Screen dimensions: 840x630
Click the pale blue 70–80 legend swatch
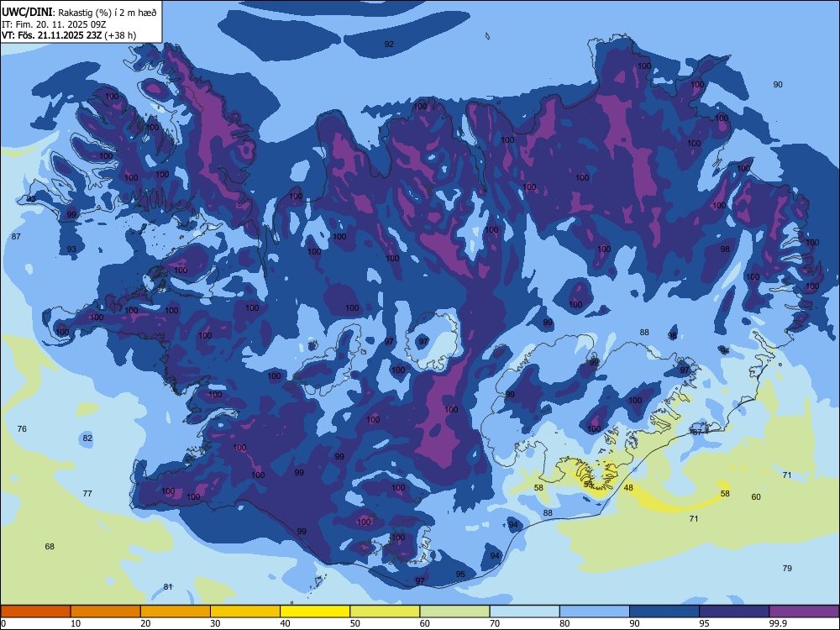[524, 612]
